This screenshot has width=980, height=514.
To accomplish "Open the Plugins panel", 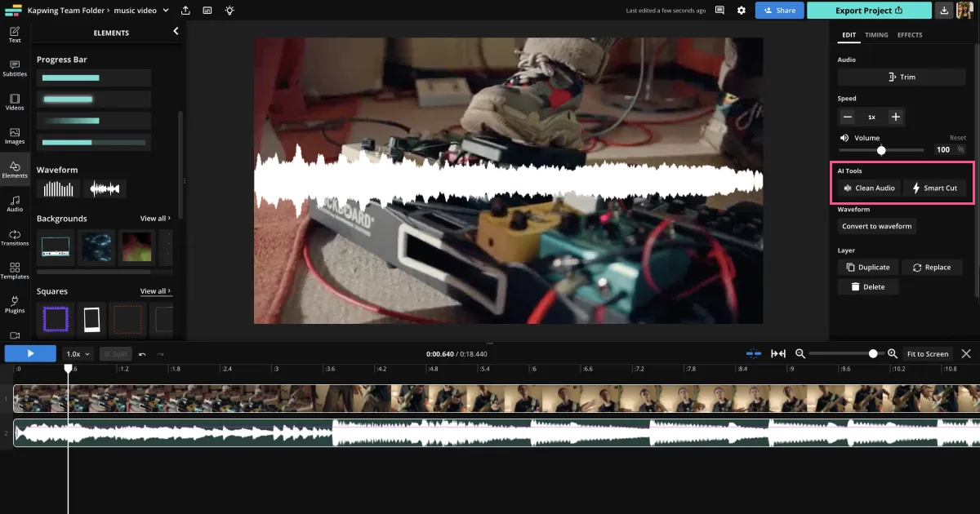I will coord(14,304).
